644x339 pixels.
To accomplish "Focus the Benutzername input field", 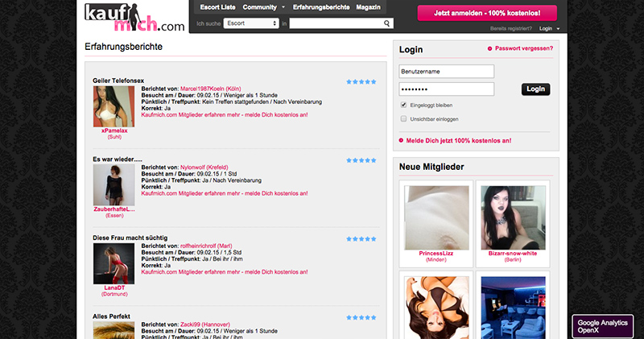I will (447, 72).
